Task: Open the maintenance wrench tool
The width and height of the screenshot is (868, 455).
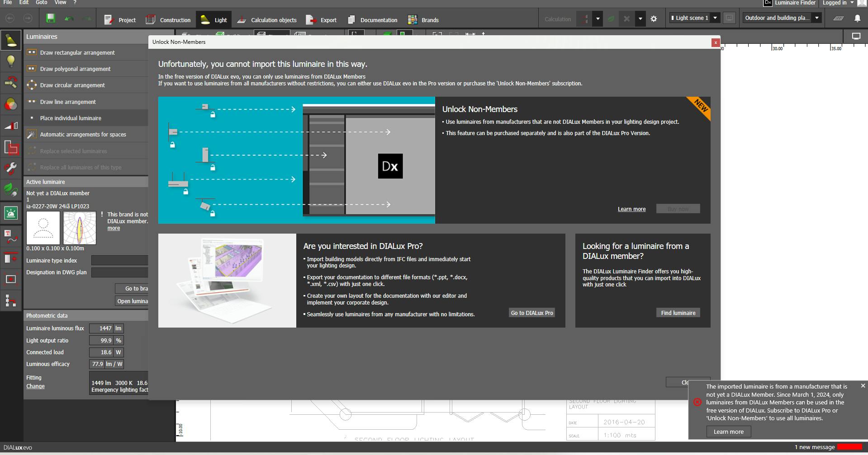Action: (11, 169)
